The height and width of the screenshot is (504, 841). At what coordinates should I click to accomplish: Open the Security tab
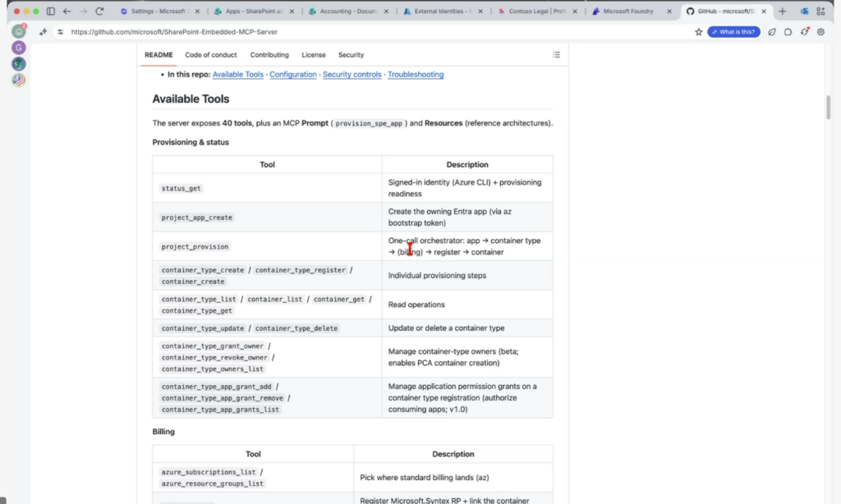click(x=351, y=55)
